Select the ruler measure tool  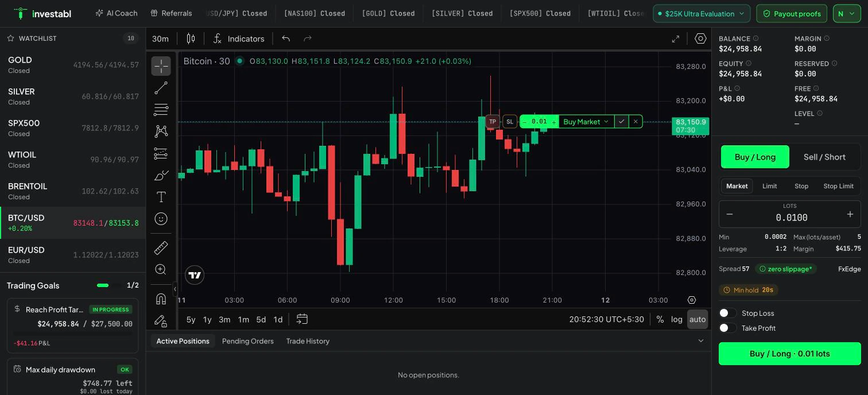pyautogui.click(x=161, y=247)
